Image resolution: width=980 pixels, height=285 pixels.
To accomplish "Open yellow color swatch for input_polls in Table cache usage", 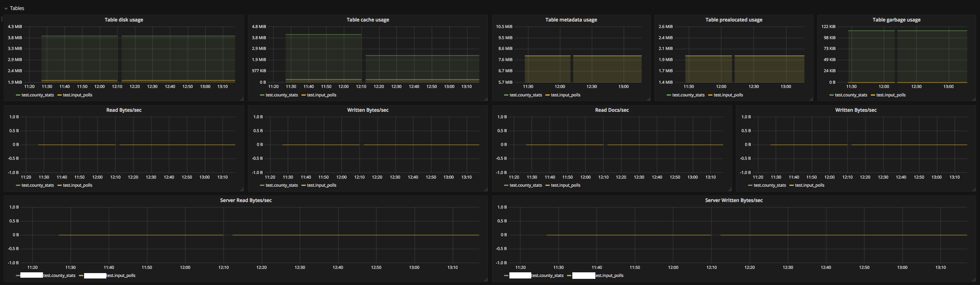I will [x=304, y=95].
